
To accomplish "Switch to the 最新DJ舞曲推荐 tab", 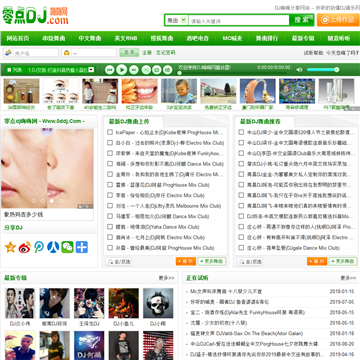I will click(x=260, y=121).
